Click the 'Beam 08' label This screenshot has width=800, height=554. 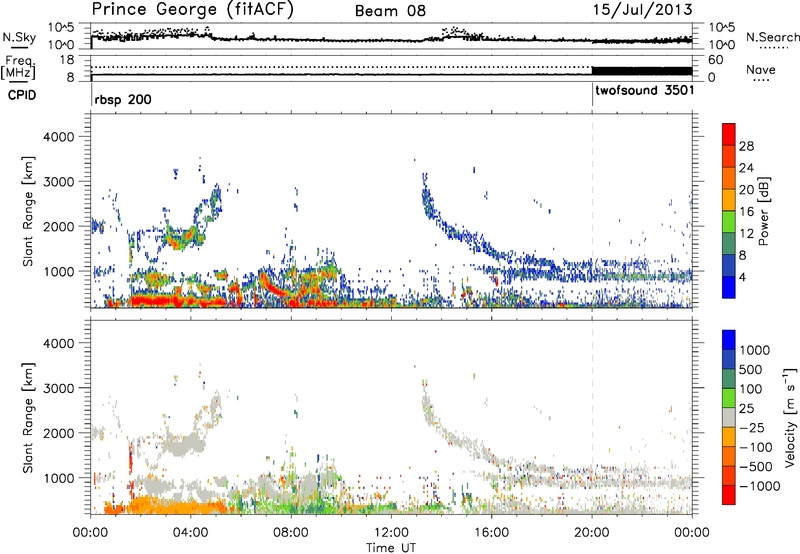tap(390, 11)
